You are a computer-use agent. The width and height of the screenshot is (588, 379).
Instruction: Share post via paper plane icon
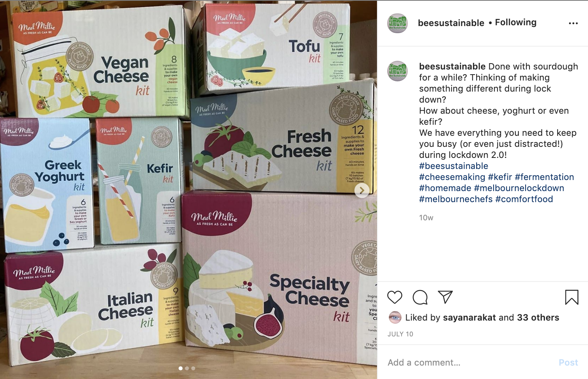(x=445, y=297)
